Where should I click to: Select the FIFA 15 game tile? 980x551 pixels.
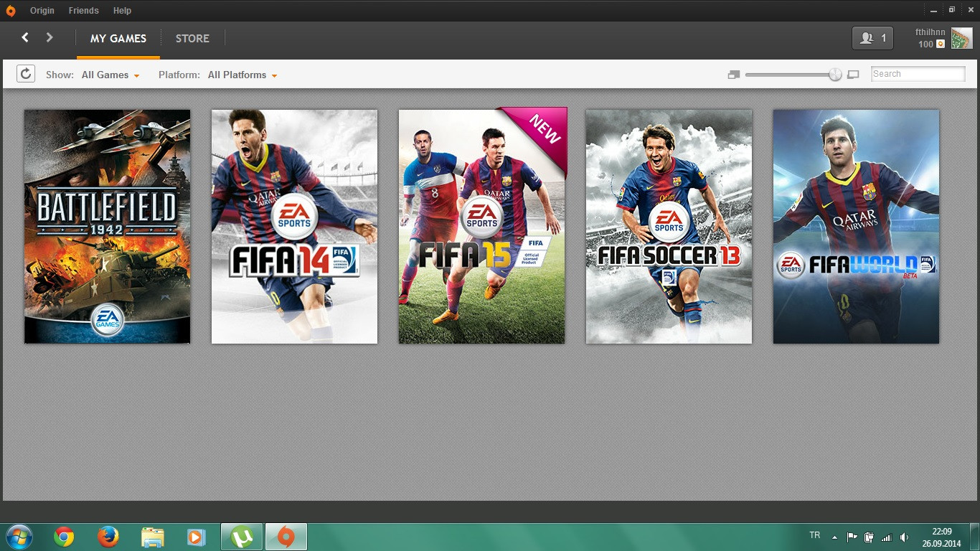click(x=482, y=227)
